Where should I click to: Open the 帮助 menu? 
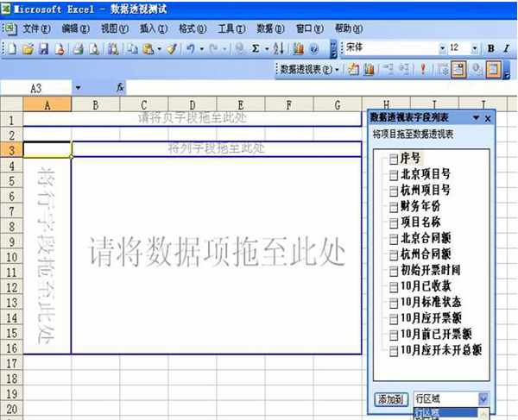(349, 29)
